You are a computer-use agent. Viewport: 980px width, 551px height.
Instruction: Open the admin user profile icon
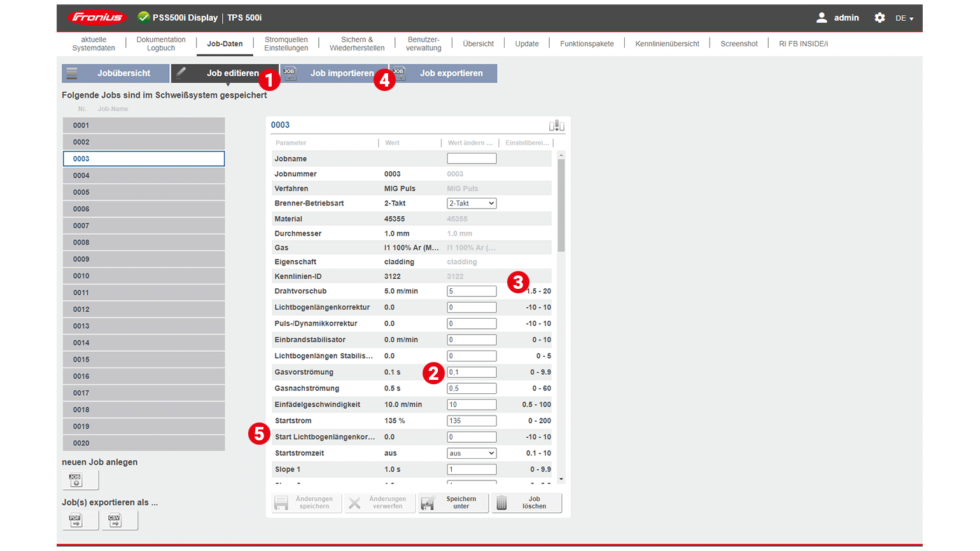tap(822, 18)
